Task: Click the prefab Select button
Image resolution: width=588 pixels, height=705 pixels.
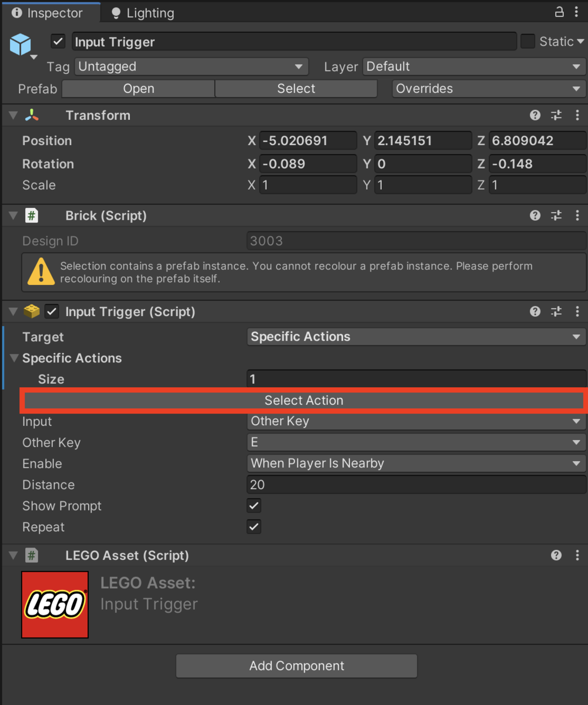Action: (x=296, y=89)
